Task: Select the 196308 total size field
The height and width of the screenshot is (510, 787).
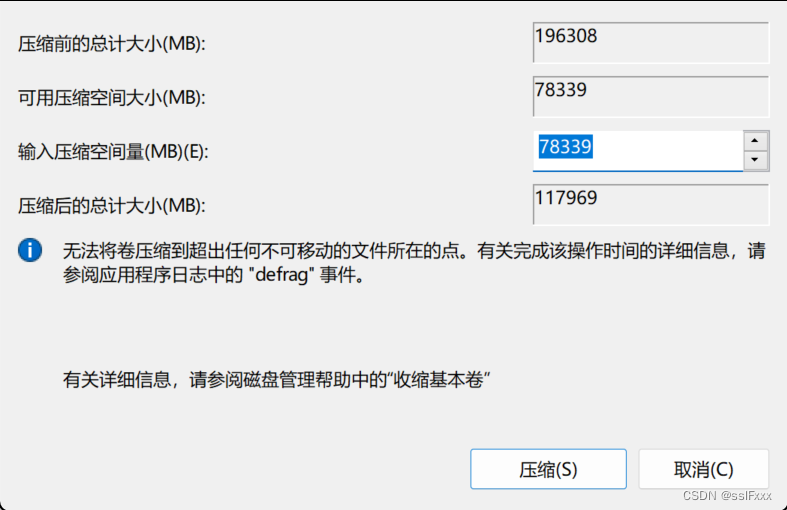Action: 650,43
